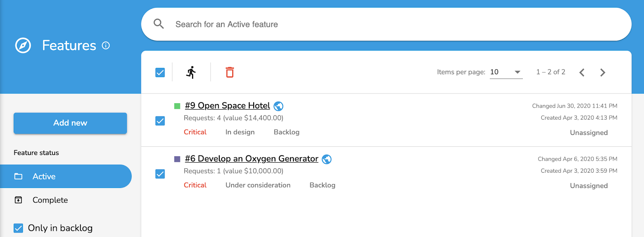Screen dimensions: 644x237
Task: Click globe icon next to Open Space Hotel
Action: click(x=279, y=106)
